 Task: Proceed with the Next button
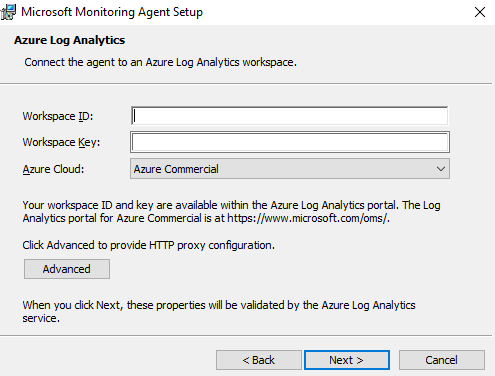pos(347,360)
